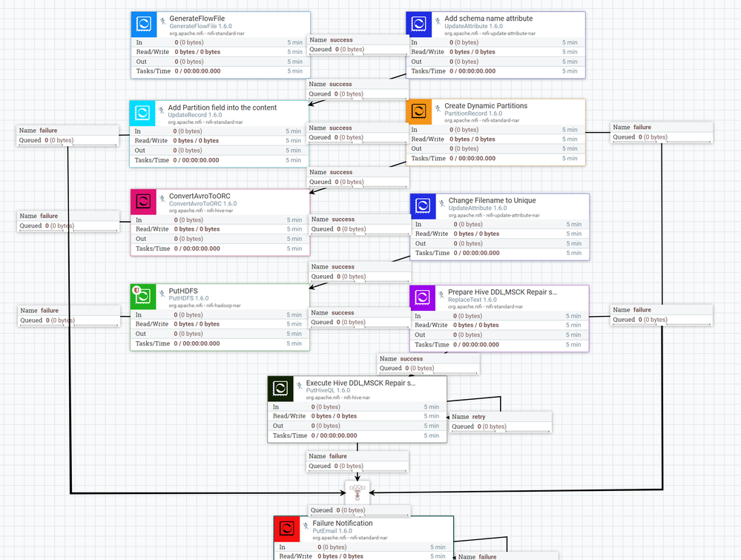Select the success queue below PutHDFS
The height and width of the screenshot is (560, 741).
[358, 317]
